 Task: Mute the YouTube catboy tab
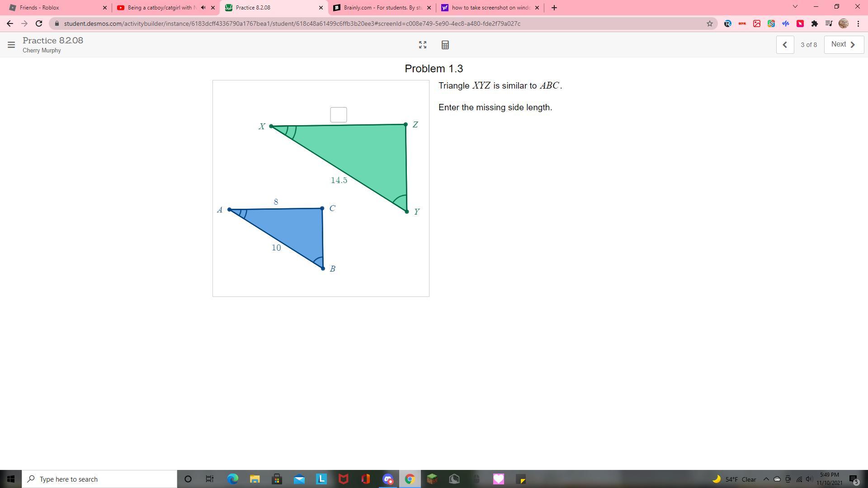click(x=203, y=8)
